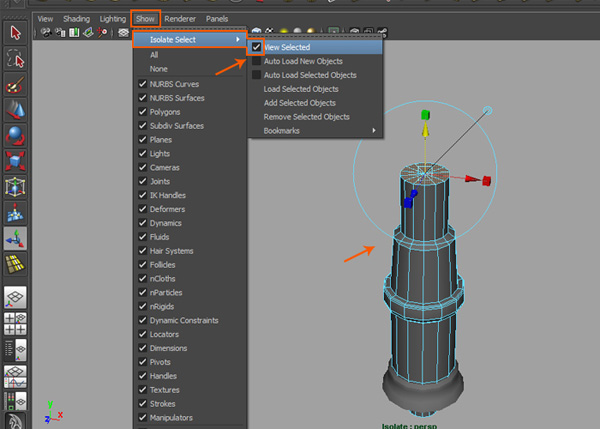Switch to single perspective view layout
The image size is (600, 429).
click(16, 298)
